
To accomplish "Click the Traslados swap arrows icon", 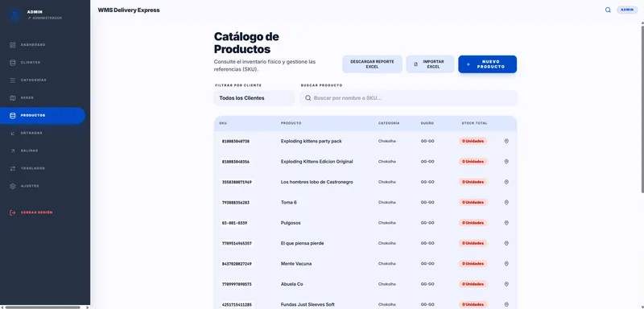I will pyautogui.click(x=12, y=168).
